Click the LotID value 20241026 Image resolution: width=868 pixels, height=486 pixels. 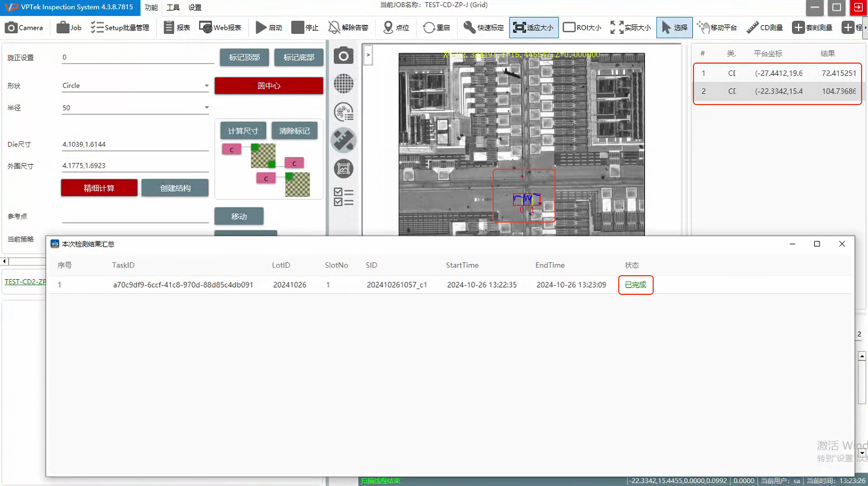click(x=290, y=284)
